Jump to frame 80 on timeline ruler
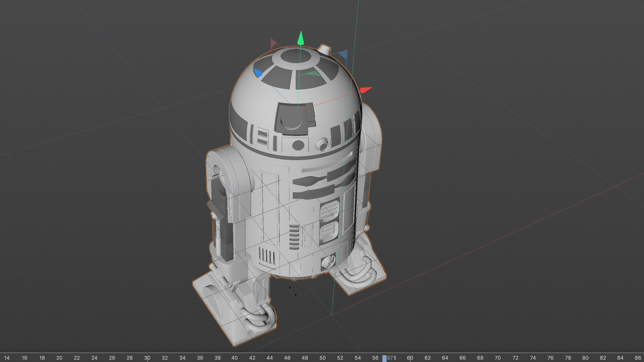 (585, 358)
